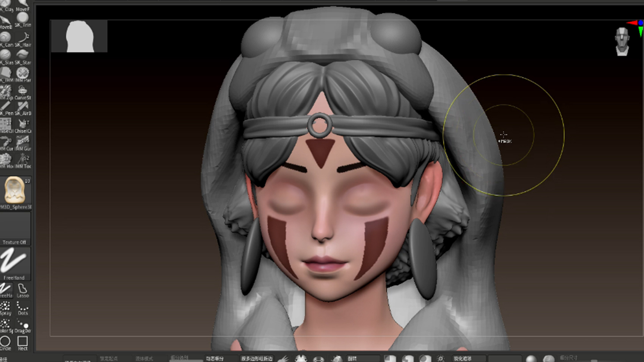Choose the Rect stroke shape

(x=23, y=343)
